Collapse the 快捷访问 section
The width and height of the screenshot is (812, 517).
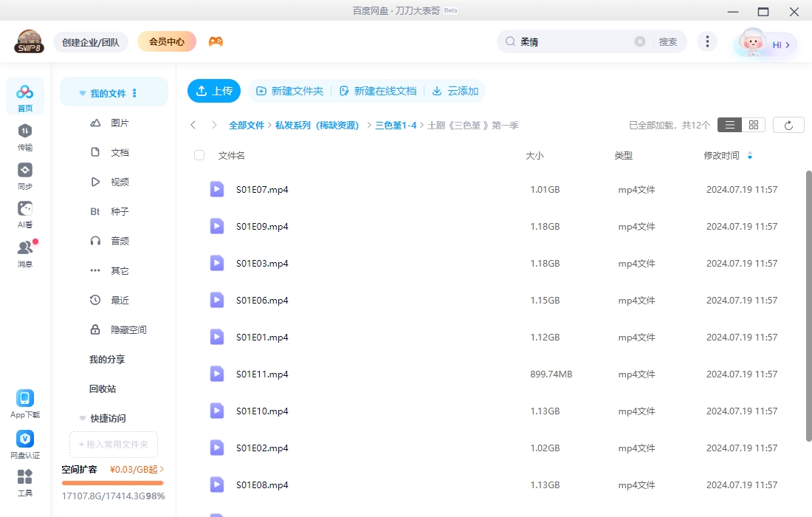(82, 418)
